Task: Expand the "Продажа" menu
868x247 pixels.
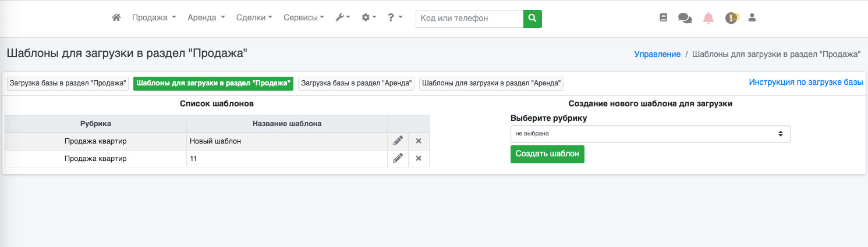Action: point(154,18)
